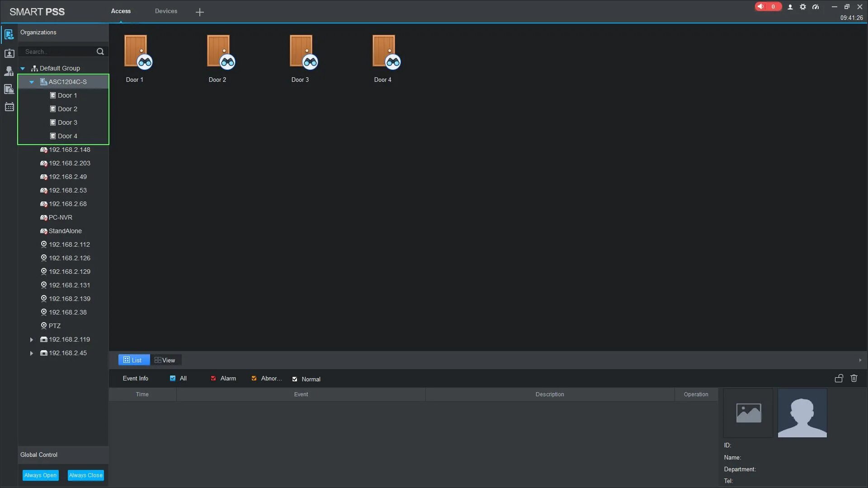The height and width of the screenshot is (488, 868).
Task: Collapse the Default Group tree node
Action: (23, 68)
